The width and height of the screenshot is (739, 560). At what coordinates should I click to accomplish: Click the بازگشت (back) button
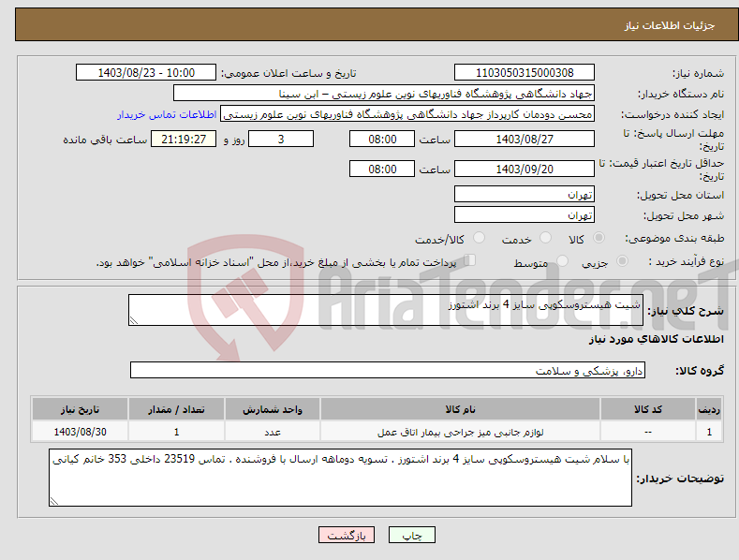coord(347,535)
